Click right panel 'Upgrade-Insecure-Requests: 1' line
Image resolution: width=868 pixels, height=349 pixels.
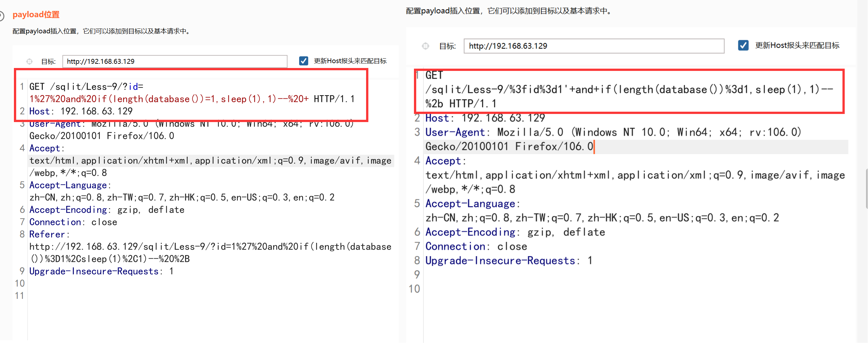[x=509, y=261]
